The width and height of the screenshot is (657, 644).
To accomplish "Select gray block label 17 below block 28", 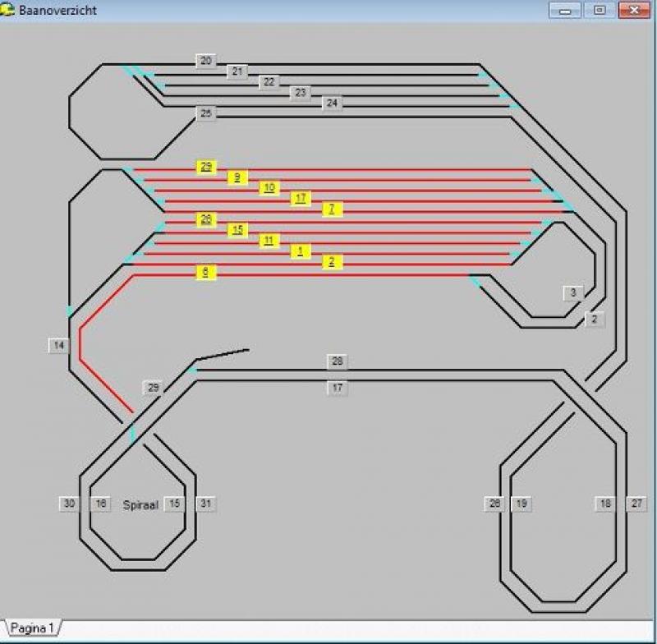I will click(x=338, y=388).
